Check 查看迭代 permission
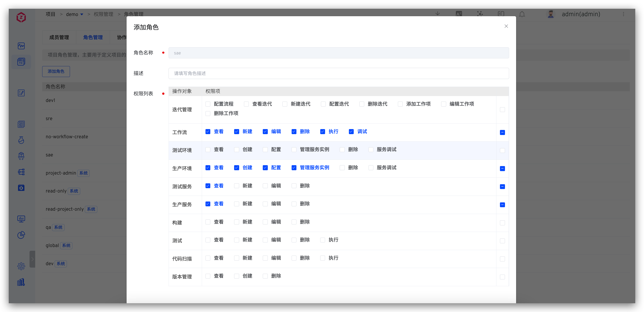 246,104
